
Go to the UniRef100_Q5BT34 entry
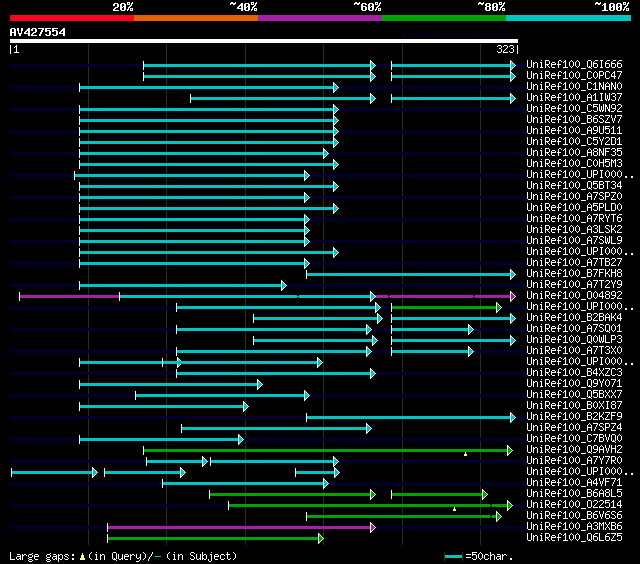coord(574,186)
